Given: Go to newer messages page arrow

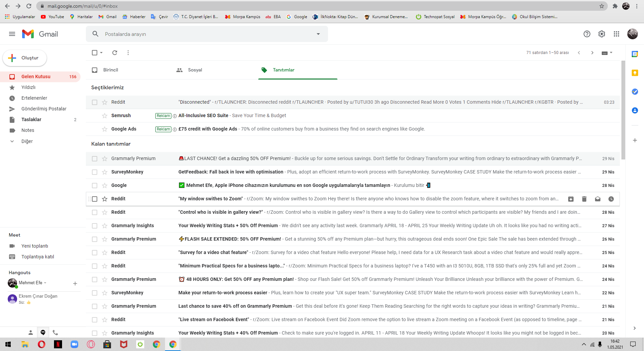Looking at the screenshot, I should (579, 53).
